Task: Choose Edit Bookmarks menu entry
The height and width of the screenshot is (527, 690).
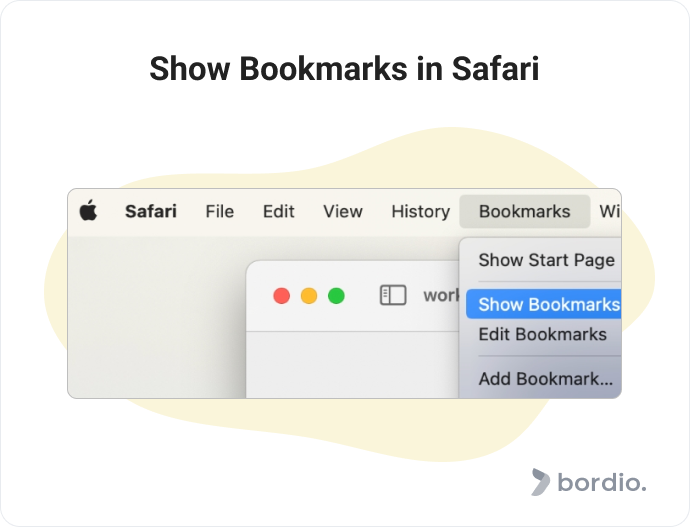Action: (x=544, y=334)
